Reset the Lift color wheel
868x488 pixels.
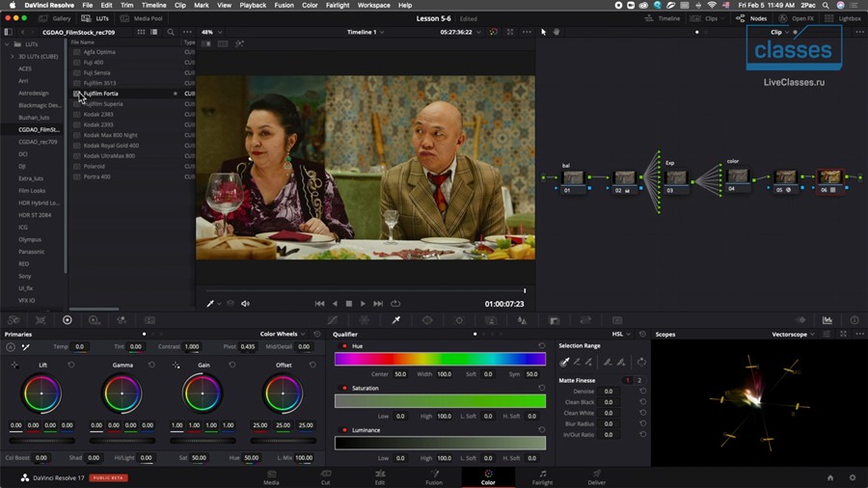click(x=70, y=366)
